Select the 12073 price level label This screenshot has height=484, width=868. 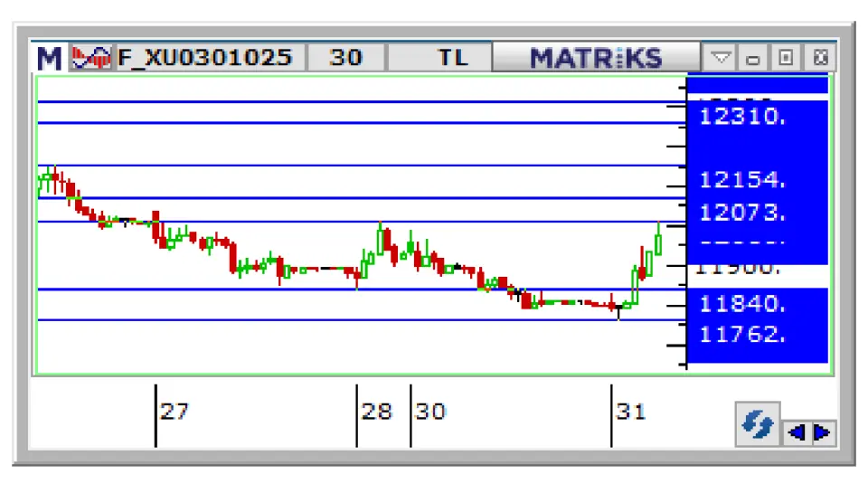point(741,213)
